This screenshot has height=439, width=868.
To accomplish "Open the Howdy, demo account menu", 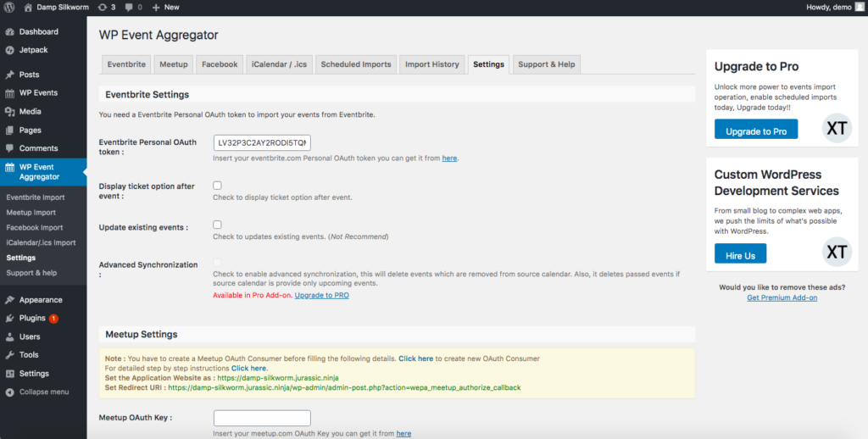I will tap(835, 7).
